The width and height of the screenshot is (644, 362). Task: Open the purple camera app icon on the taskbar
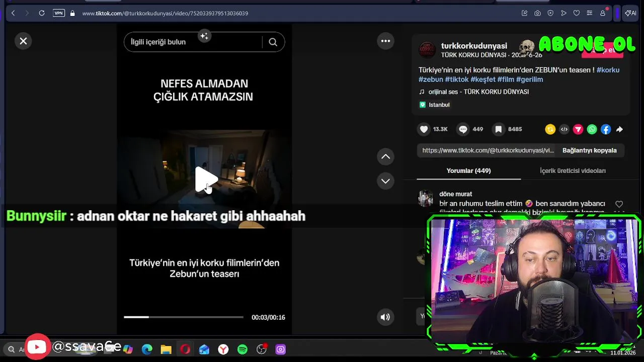281,349
